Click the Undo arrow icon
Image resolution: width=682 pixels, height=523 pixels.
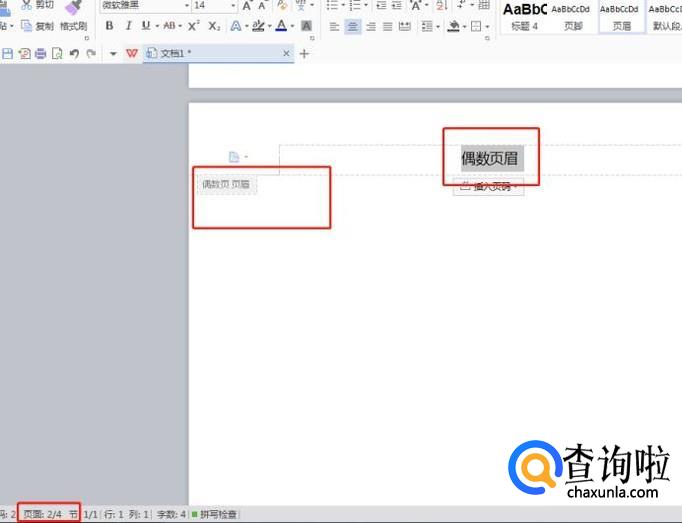click(73, 53)
